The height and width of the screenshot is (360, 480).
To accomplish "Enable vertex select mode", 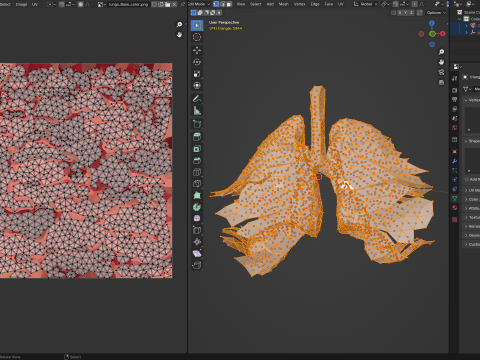I will [x=216, y=4].
